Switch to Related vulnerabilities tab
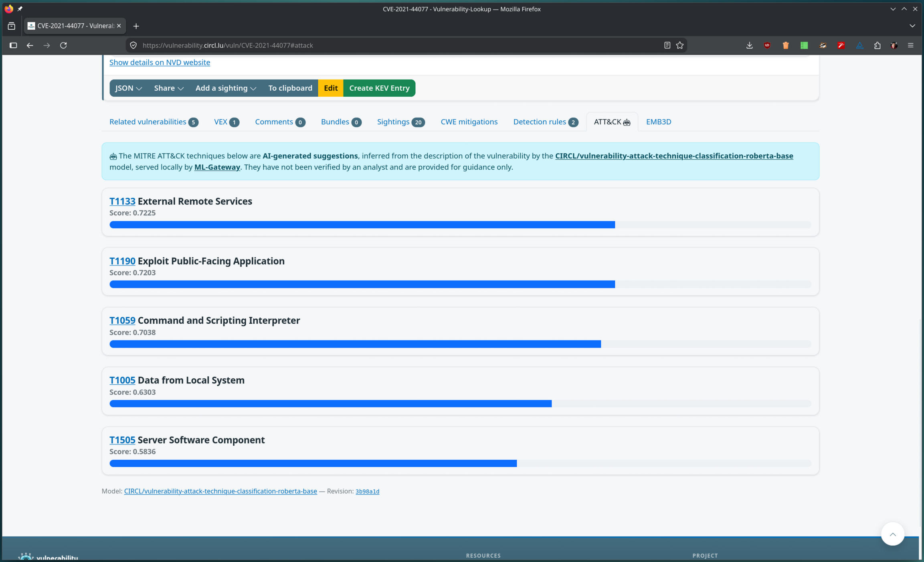The height and width of the screenshot is (562, 924). pos(154,122)
